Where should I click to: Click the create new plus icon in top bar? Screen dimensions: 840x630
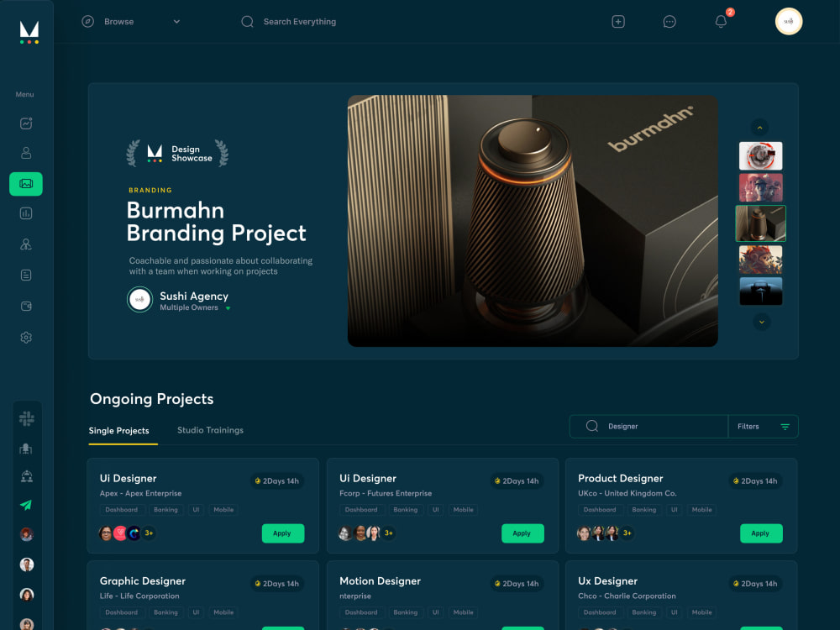click(x=618, y=21)
